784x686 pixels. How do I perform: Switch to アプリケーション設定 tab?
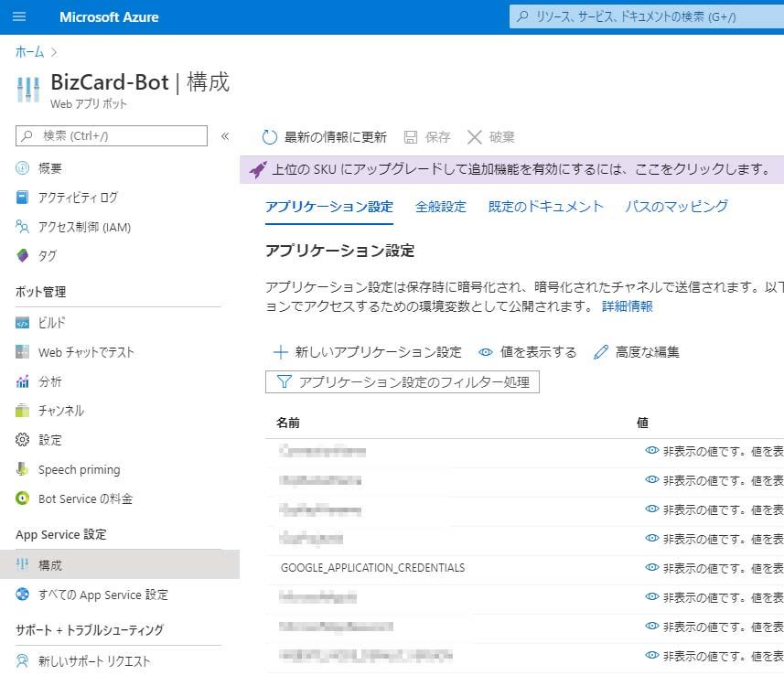(x=329, y=207)
